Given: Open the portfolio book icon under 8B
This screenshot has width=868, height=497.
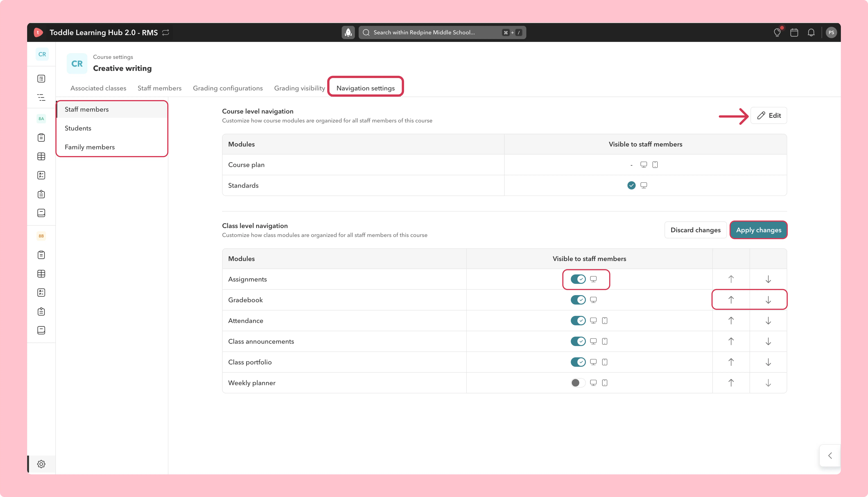Looking at the screenshot, I should [x=41, y=330].
